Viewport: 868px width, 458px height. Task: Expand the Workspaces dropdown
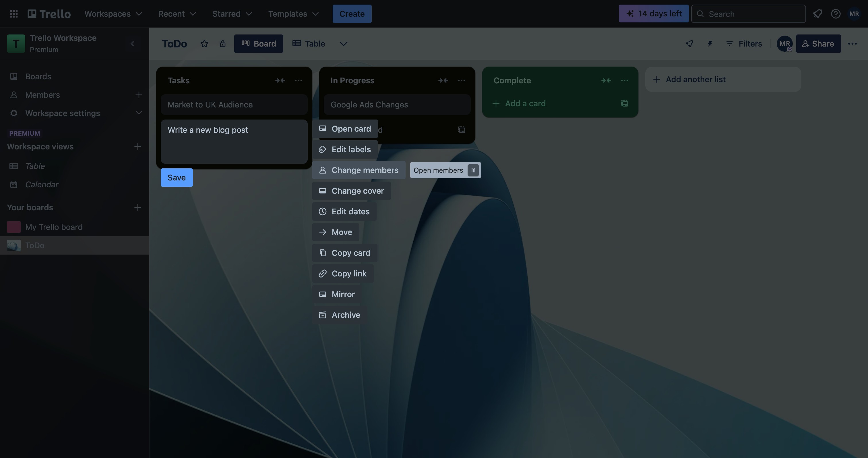click(x=113, y=14)
